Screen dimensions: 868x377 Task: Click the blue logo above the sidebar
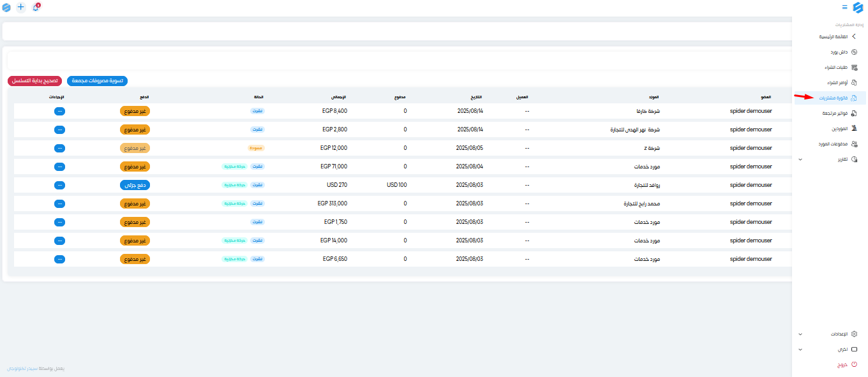858,7
